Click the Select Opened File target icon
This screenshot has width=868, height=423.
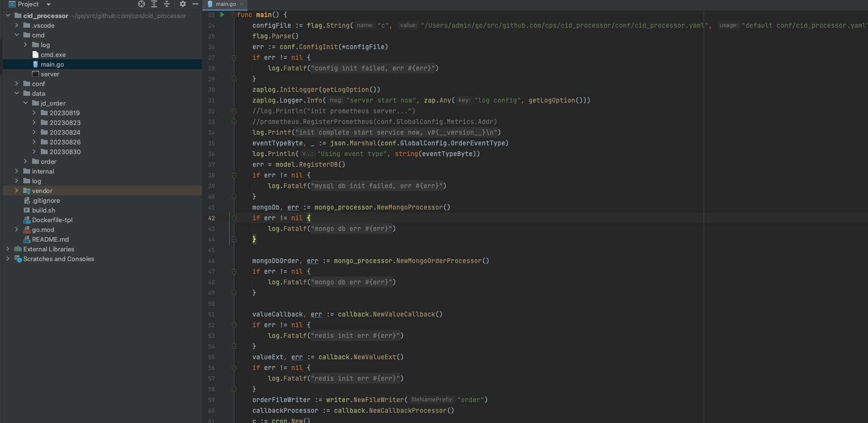point(142,4)
